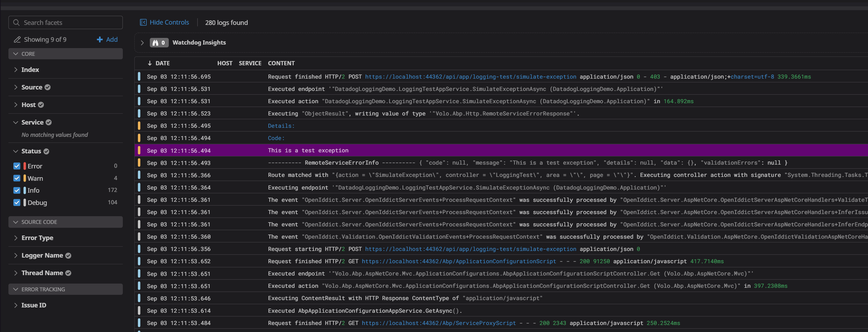Expand the Host facet
868x332 pixels.
pos(15,105)
